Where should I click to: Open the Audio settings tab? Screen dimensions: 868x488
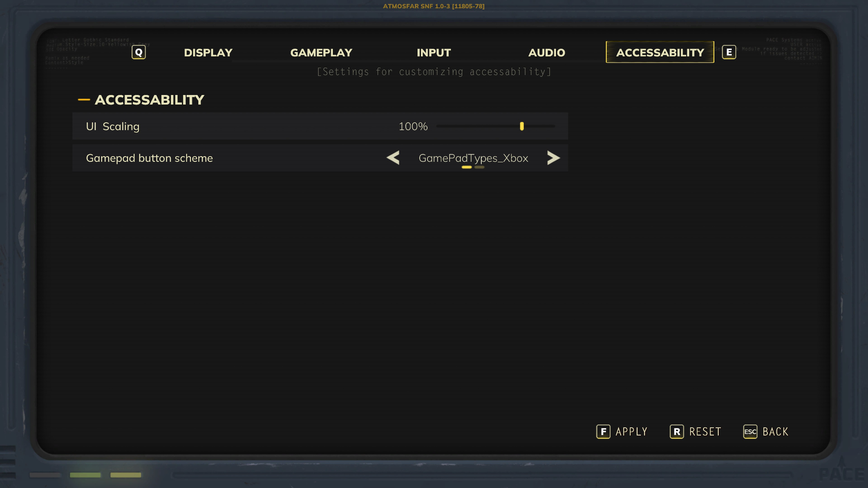(546, 52)
